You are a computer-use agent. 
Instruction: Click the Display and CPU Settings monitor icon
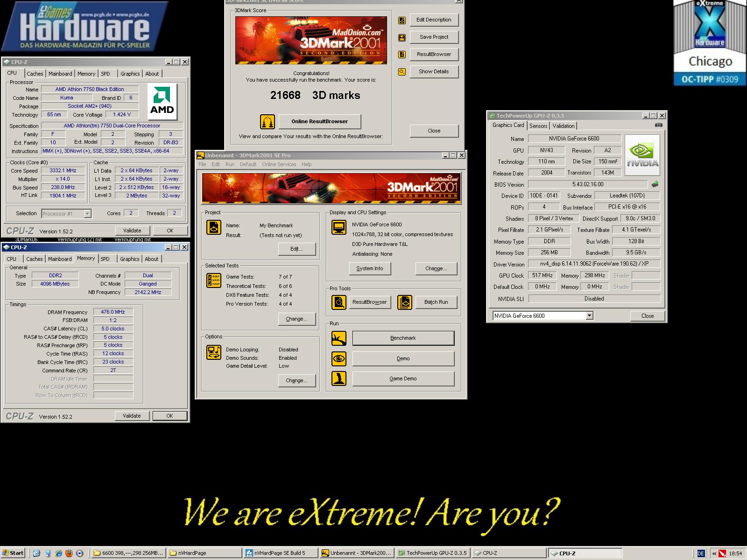339,227
